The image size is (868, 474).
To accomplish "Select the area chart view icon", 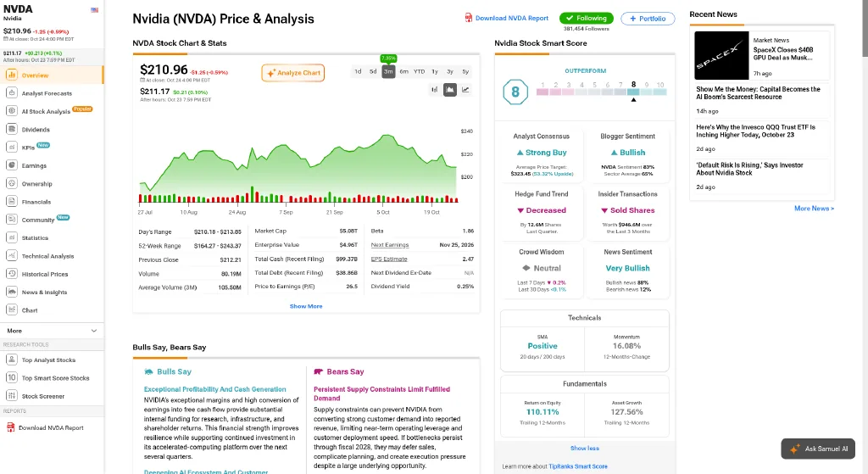I will point(450,89).
